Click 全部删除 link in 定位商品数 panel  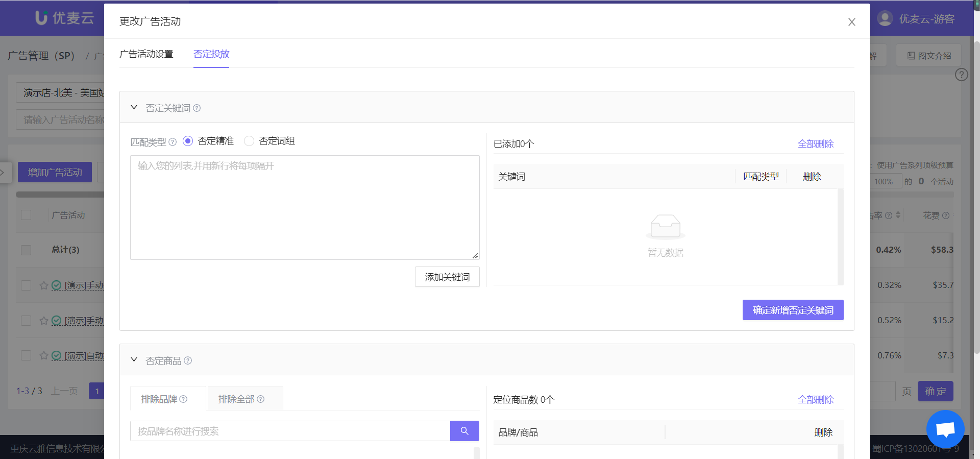pyautogui.click(x=816, y=400)
